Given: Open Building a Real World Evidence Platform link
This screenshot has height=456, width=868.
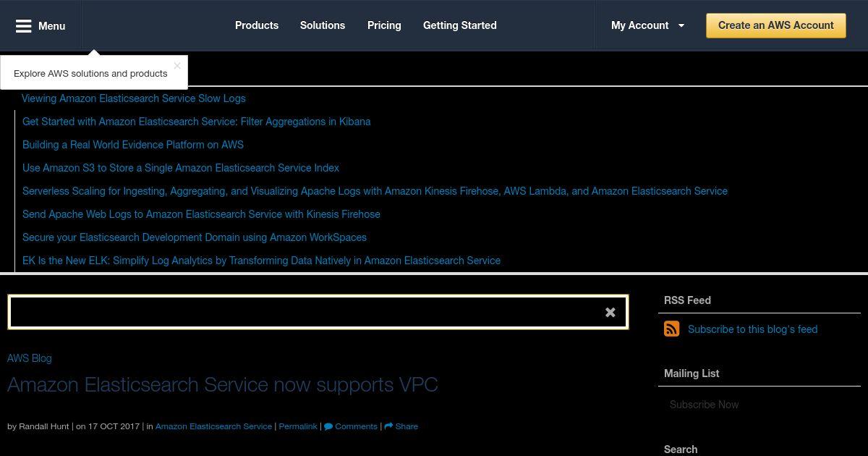Looking at the screenshot, I should [133, 145].
